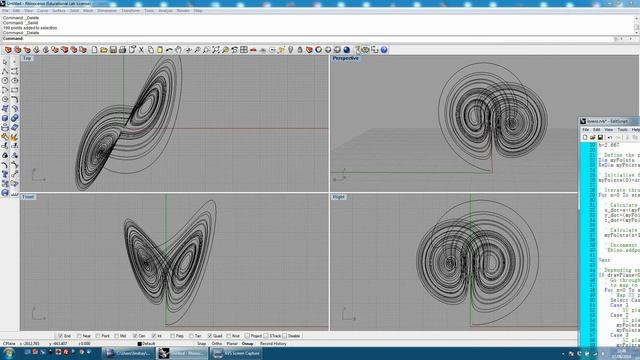Screen dimensions: 640x360
Task: Toggle Snap in the status bar
Action: [x=202, y=344]
